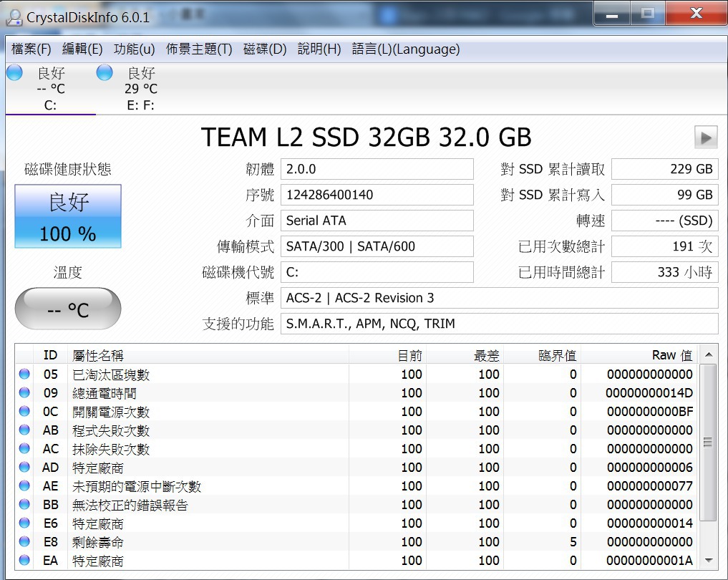Select the firmware field showing 2.0.0
The image size is (728, 580).
pyautogui.click(x=377, y=169)
